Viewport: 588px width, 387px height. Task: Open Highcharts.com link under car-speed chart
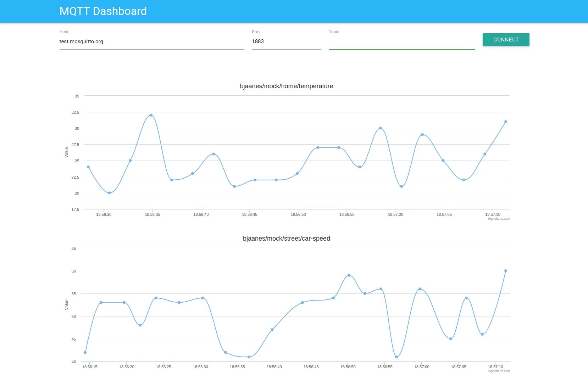(x=499, y=371)
